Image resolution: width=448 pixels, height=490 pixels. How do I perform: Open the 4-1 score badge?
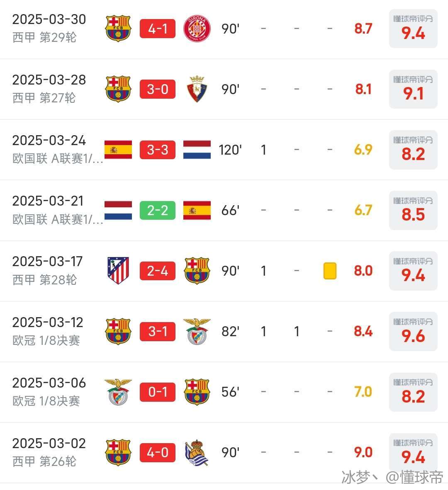158,29
